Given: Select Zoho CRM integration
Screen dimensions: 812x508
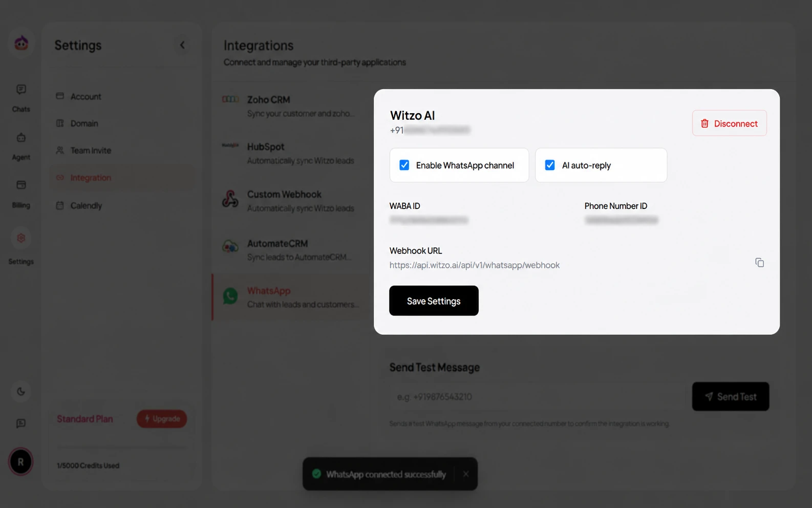Looking at the screenshot, I should click(x=290, y=106).
